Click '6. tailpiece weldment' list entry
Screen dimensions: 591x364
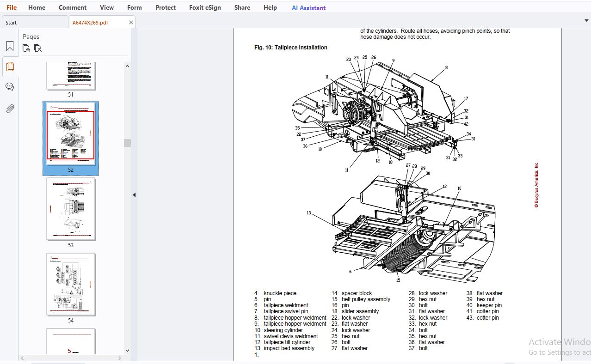pos(281,305)
